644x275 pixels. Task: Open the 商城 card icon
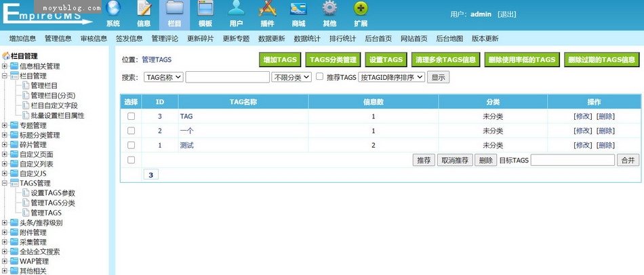(x=298, y=9)
